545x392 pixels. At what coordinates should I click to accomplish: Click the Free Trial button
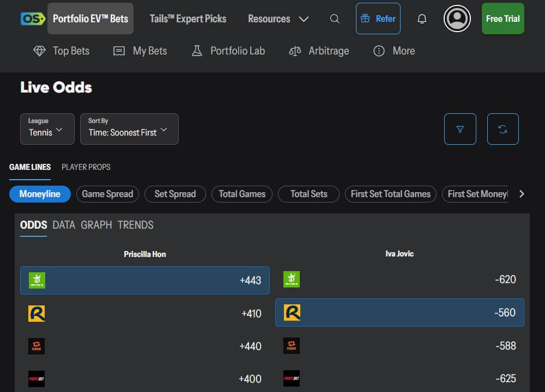502,19
